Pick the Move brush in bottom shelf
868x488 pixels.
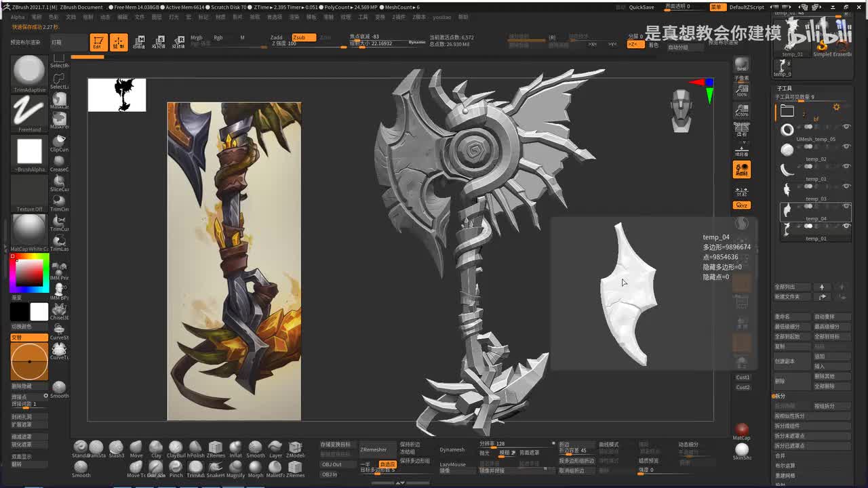[136, 449]
